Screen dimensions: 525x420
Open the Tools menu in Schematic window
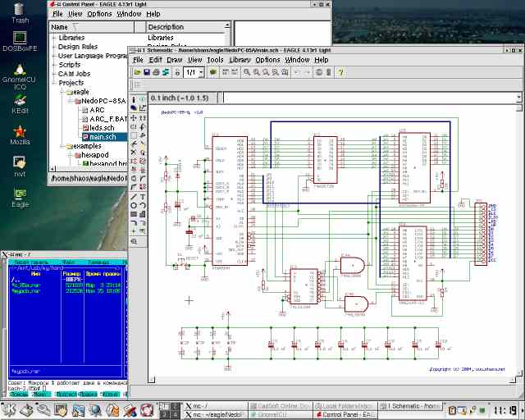(x=215, y=60)
